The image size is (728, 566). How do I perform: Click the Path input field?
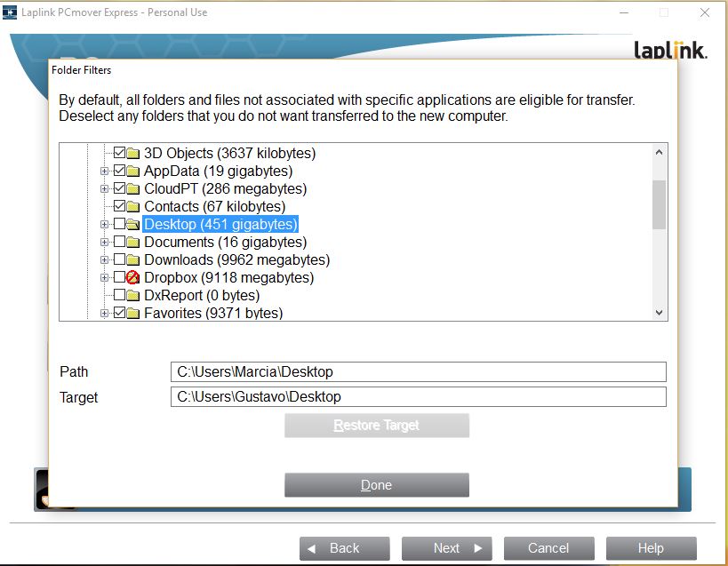coord(419,371)
